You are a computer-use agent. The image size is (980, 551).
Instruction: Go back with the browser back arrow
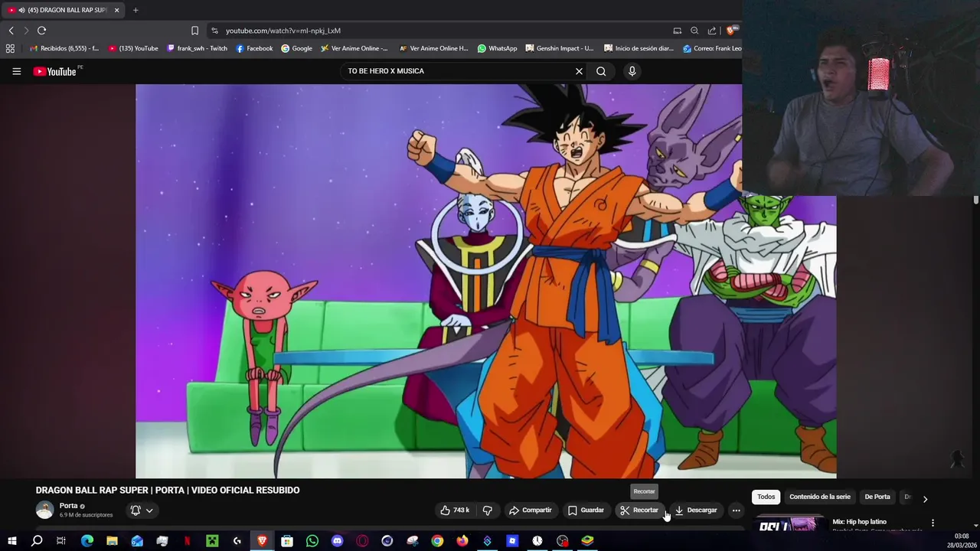pos(11,31)
